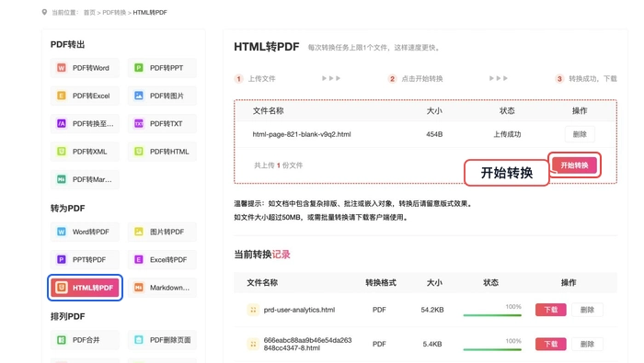Open the PDF转PPT converter
Viewport: 644px width, 363px height.
click(x=162, y=68)
